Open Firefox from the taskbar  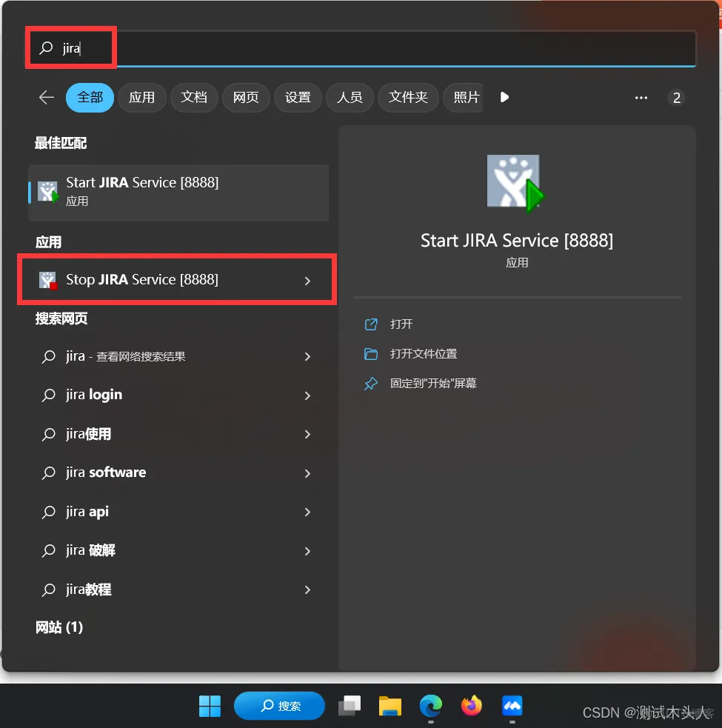tap(471, 706)
